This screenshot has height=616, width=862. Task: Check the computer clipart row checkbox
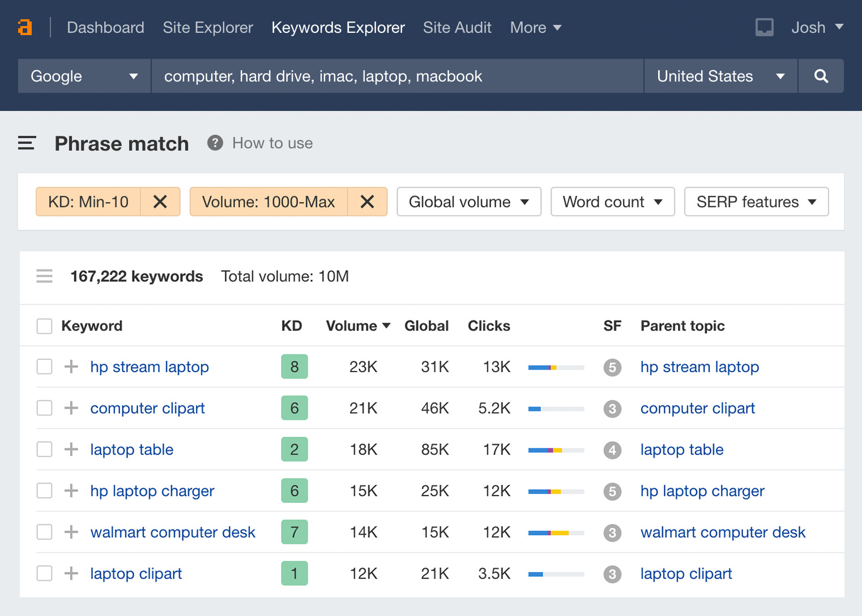(44, 408)
